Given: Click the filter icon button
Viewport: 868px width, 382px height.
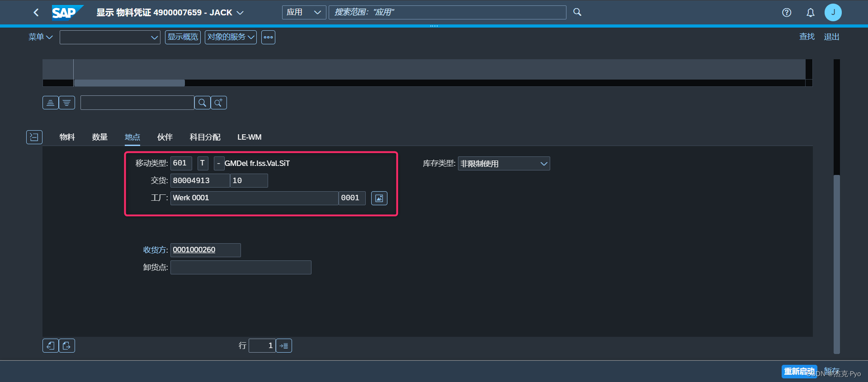Looking at the screenshot, I should pos(67,103).
